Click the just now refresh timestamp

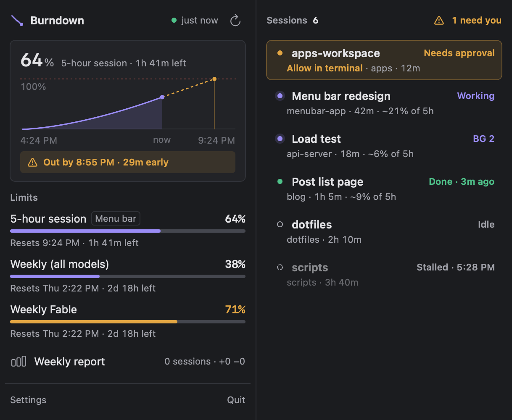(x=200, y=20)
